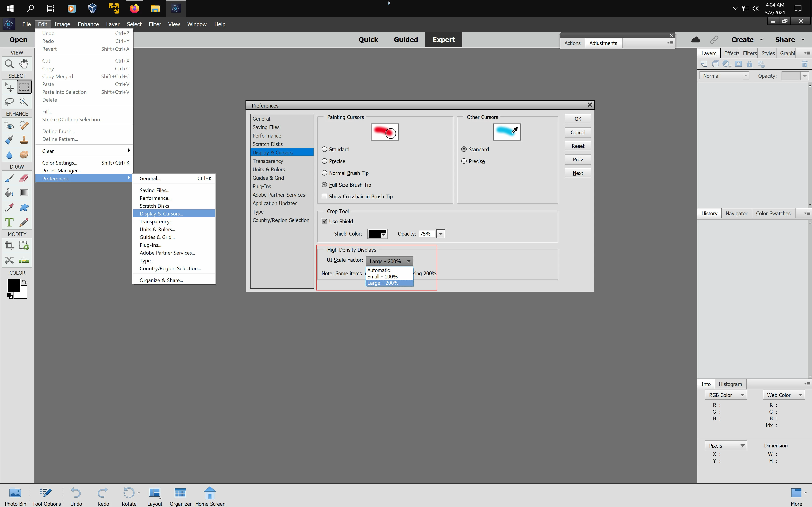Activate the Type tool
The image size is (812, 507).
pyautogui.click(x=9, y=222)
